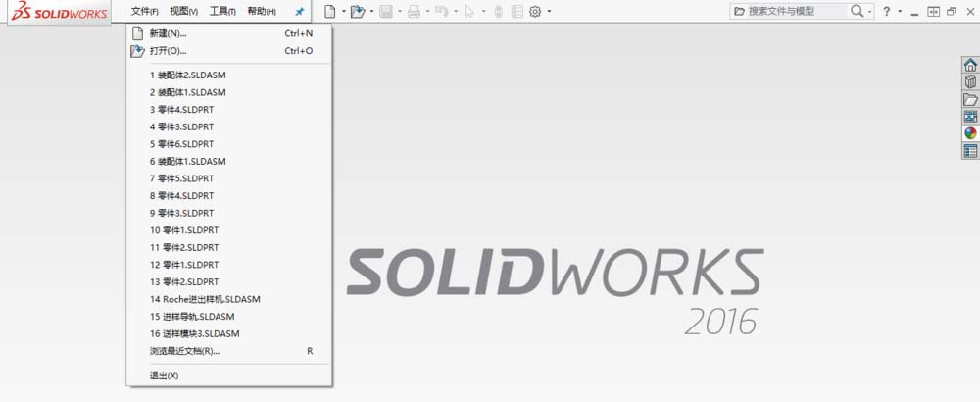The width and height of the screenshot is (980, 402).
Task: Expand the Save dropdown arrow
Action: [x=400, y=11]
